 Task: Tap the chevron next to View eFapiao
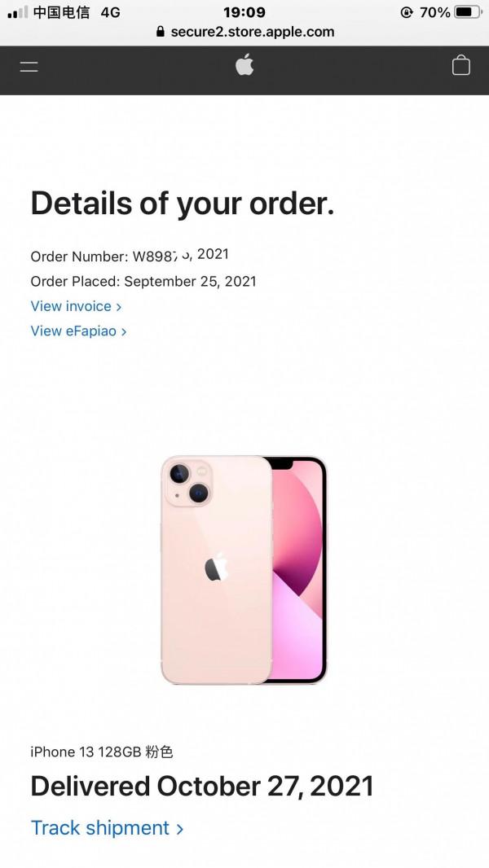pyautogui.click(x=124, y=331)
